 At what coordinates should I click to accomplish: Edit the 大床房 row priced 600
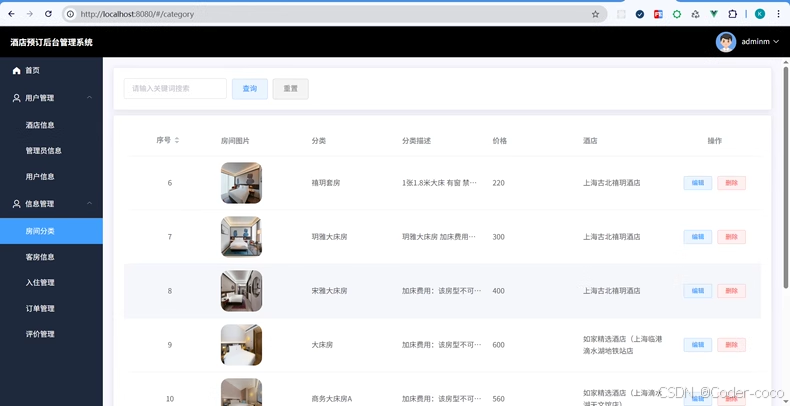click(698, 345)
